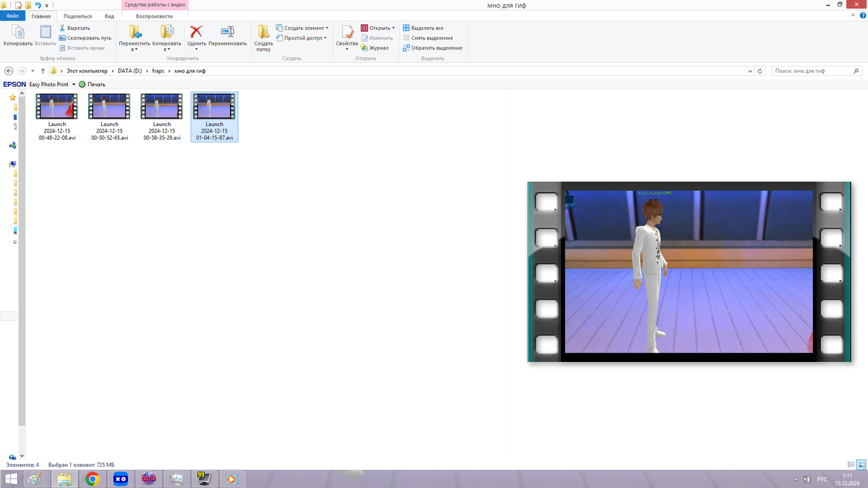The height and width of the screenshot is (488, 868).
Task: Switch to details view layout icon
Action: click(x=851, y=465)
